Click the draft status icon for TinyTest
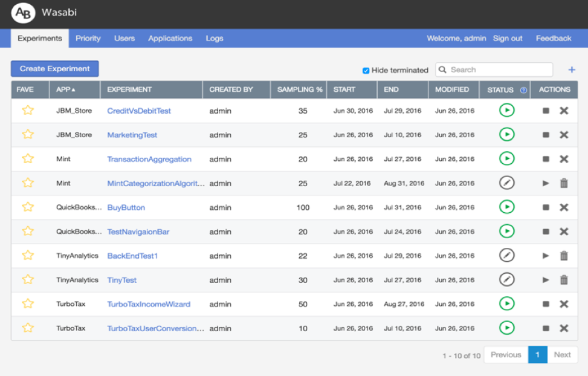 coord(506,280)
